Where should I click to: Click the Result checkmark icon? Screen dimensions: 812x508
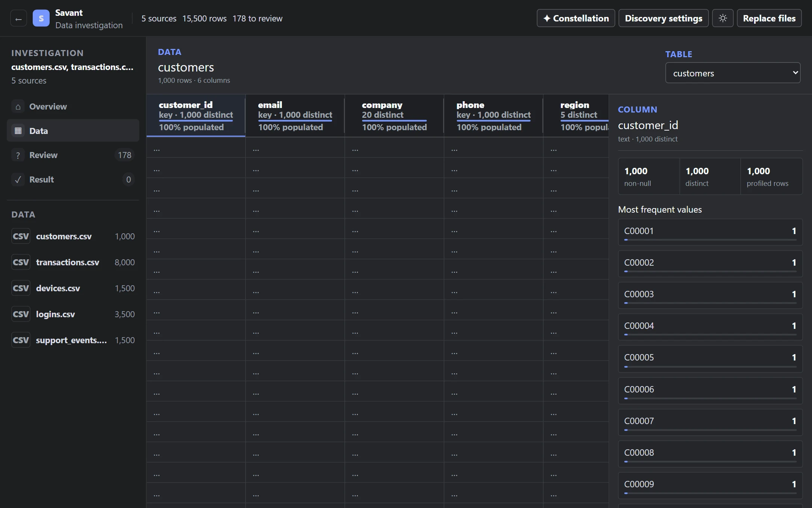click(18, 179)
